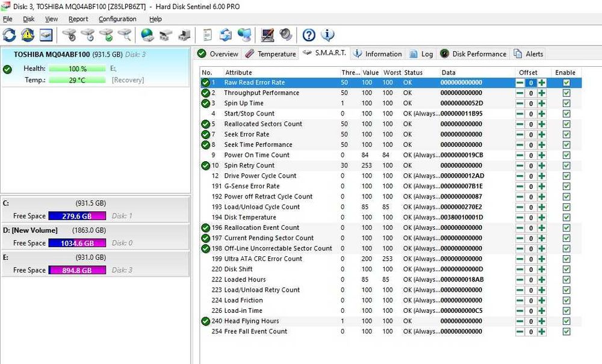The width and height of the screenshot is (602, 364).
Task: Sort by the Attribute column header
Action: pyautogui.click(x=281, y=72)
